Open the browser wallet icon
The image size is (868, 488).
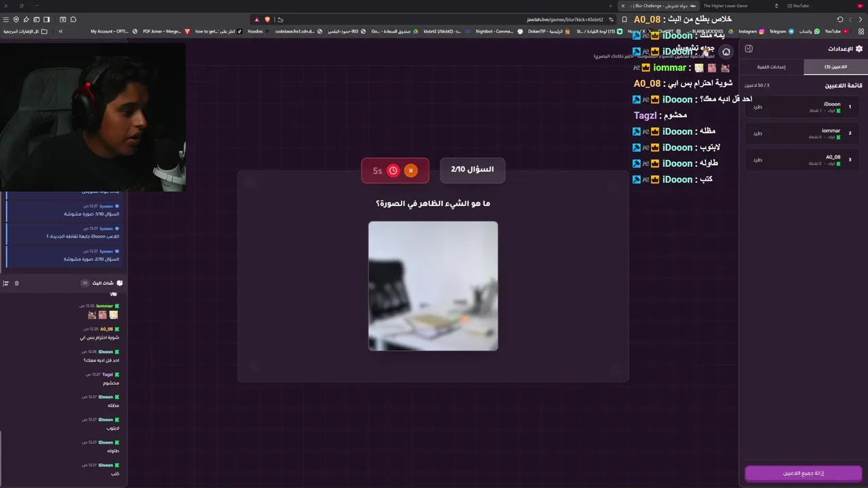click(x=37, y=19)
